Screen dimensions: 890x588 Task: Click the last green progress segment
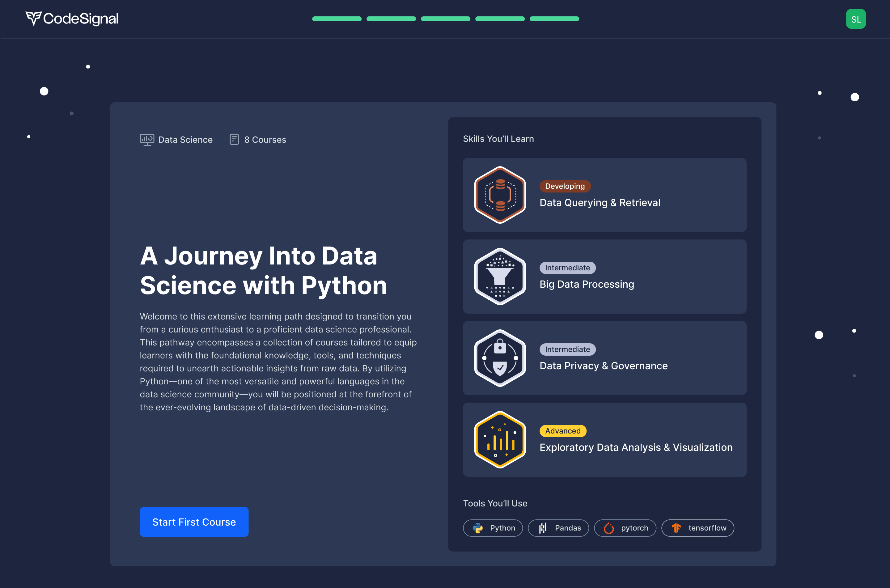pos(554,19)
